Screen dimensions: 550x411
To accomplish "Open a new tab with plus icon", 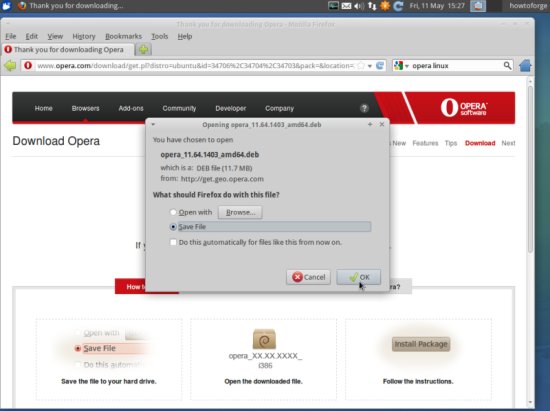I will click(143, 49).
